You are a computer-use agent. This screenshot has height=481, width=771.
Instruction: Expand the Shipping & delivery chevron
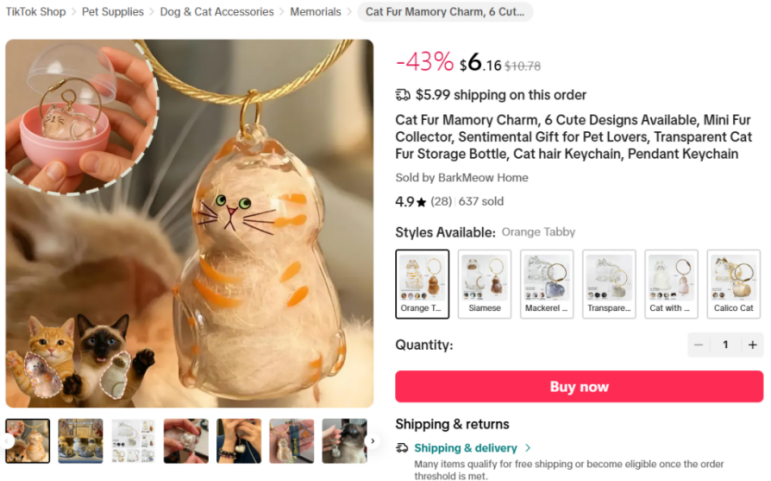pyautogui.click(x=528, y=448)
